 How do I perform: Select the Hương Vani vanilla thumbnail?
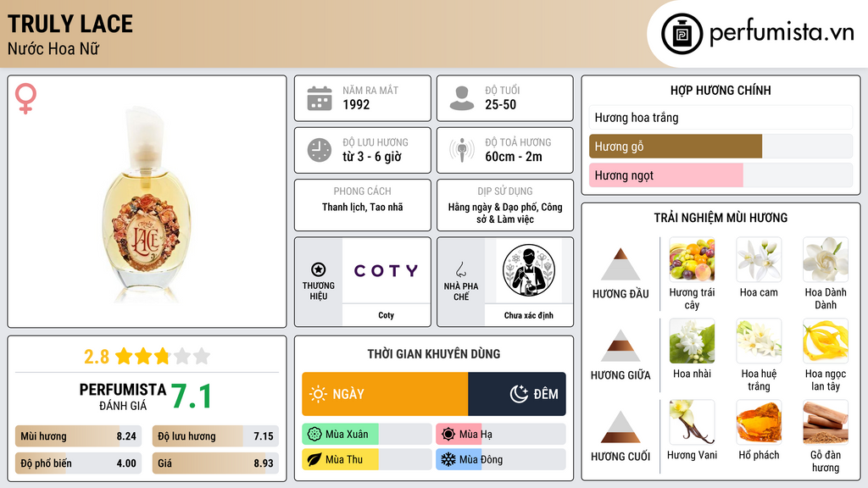tap(692, 422)
